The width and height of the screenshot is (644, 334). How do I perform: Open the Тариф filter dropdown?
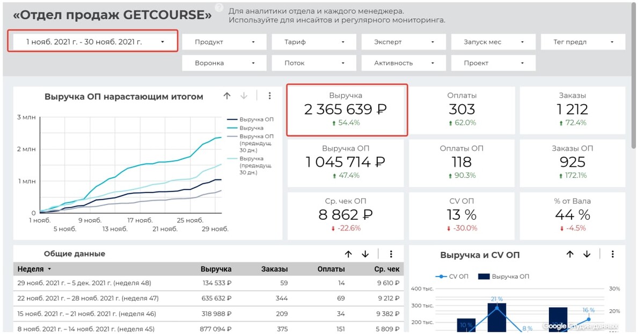pyautogui.click(x=314, y=42)
